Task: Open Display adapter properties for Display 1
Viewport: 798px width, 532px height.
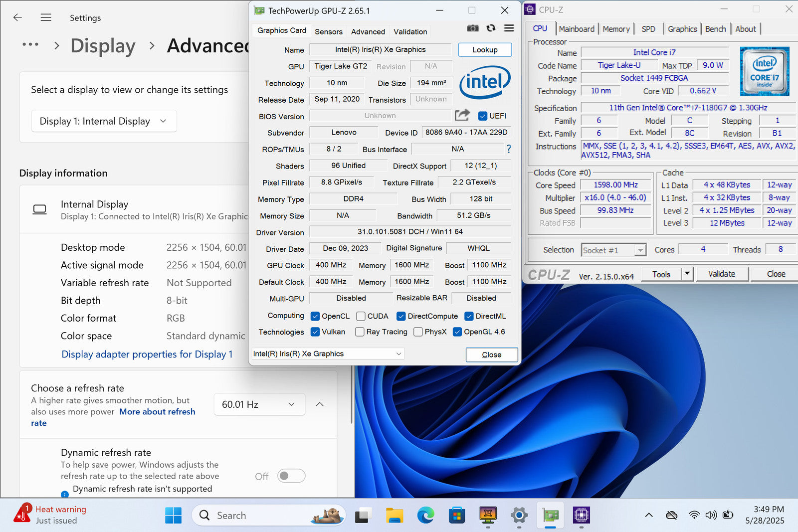Action: [147, 354]
